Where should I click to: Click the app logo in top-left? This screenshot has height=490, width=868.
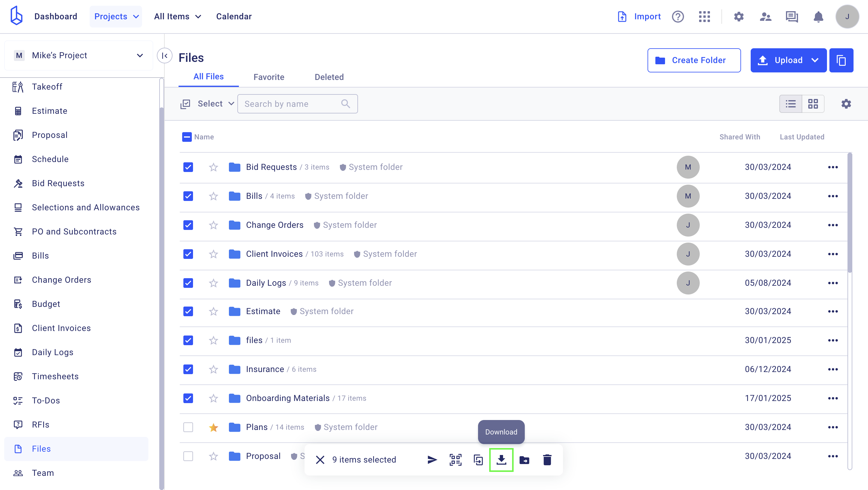16,16
